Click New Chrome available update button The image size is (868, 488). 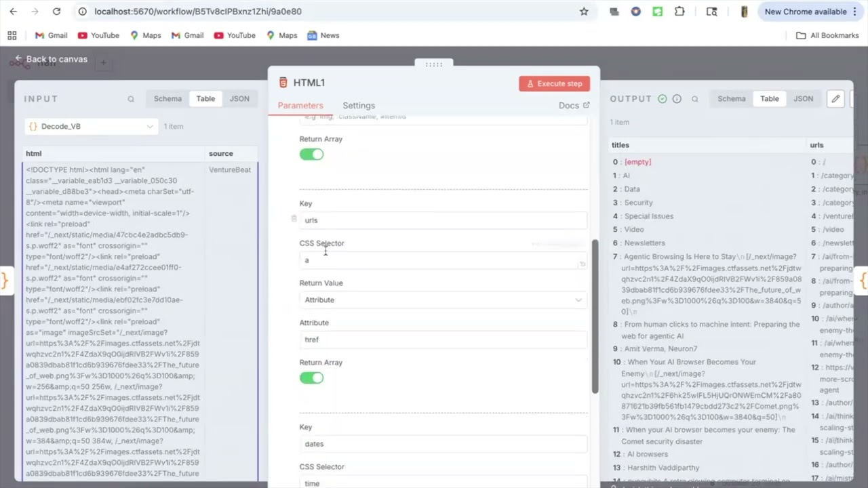pos(810,12)
